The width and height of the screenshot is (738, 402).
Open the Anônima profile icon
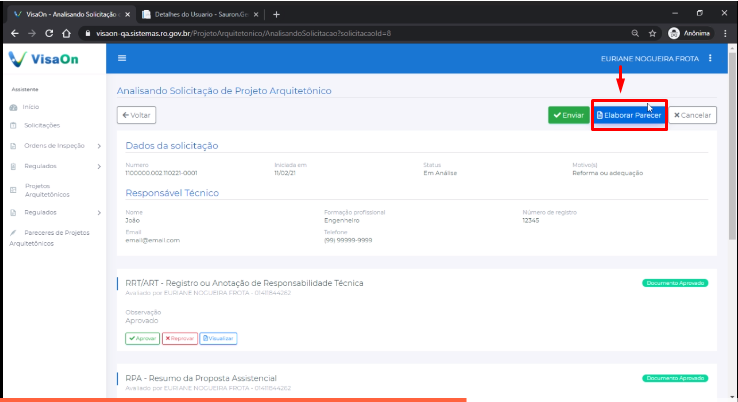(674, 33)
